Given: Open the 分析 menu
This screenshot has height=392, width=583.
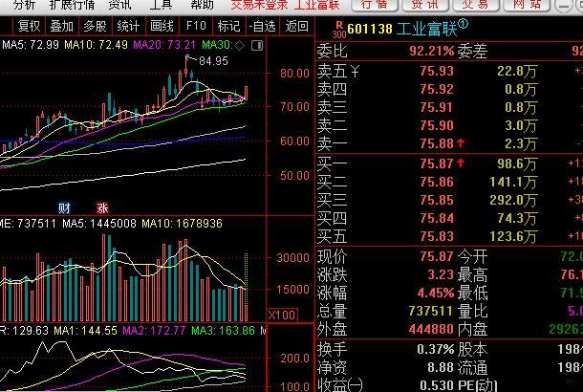Looking at the screenshot, I should point(24,5).
